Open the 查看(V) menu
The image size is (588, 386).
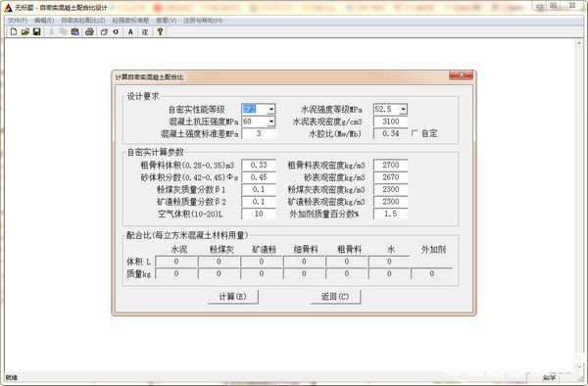167,21
